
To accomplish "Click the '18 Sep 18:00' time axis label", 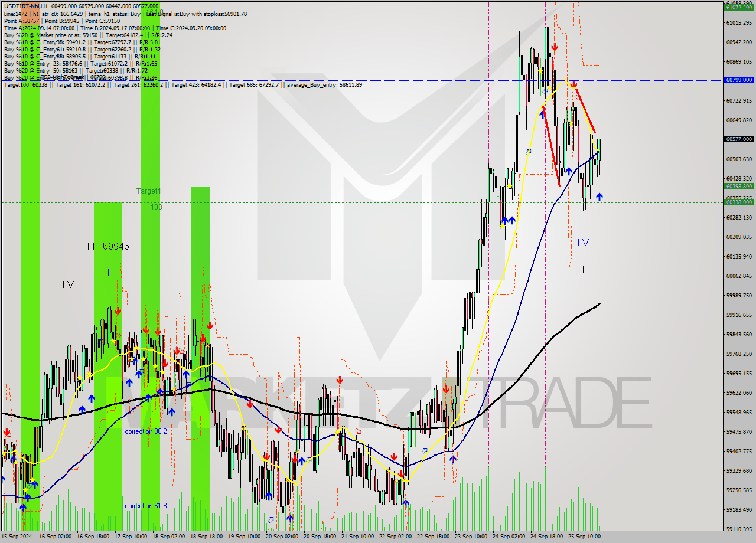I will click(x=206, y=537).
